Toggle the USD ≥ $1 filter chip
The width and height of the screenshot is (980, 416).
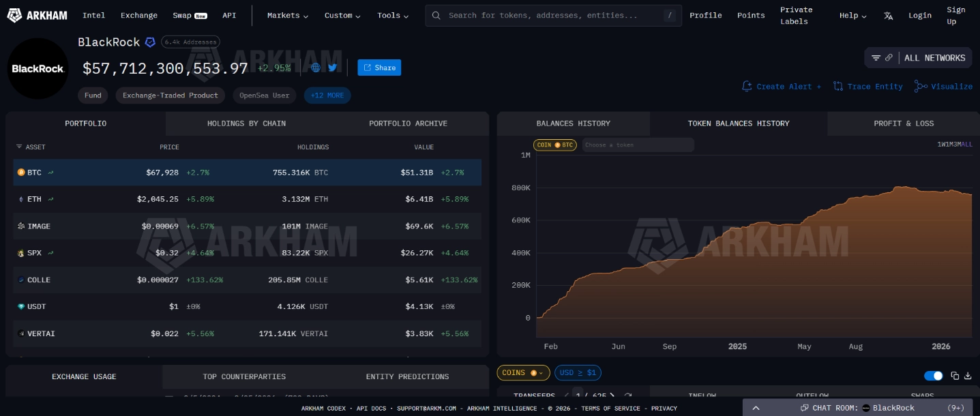pos(578,372)
